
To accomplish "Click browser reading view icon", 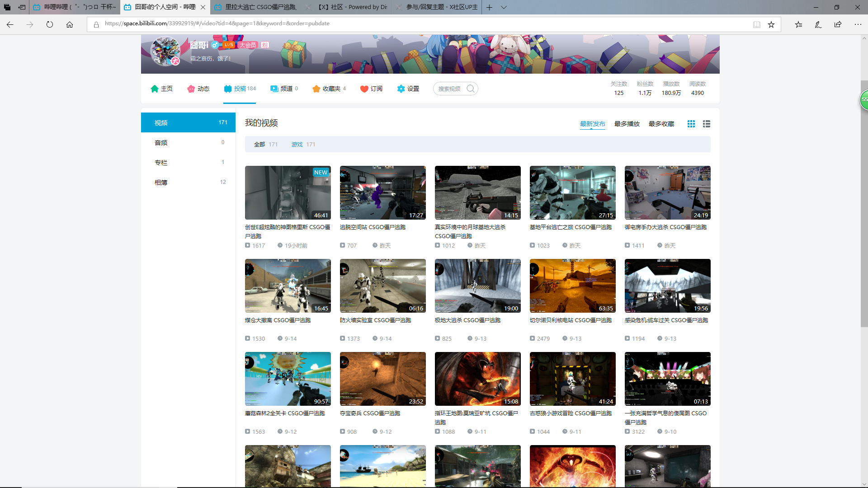I will tap(756, 24).
